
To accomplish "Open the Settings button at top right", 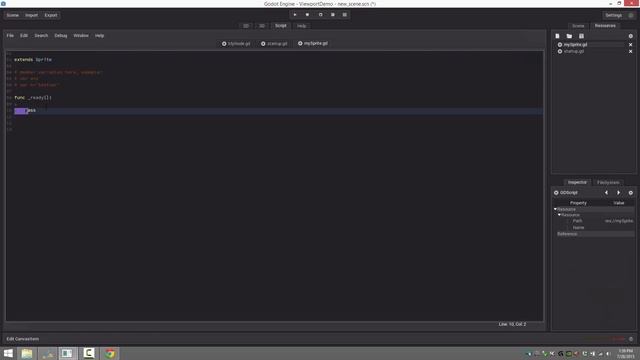I will point(613,15).
